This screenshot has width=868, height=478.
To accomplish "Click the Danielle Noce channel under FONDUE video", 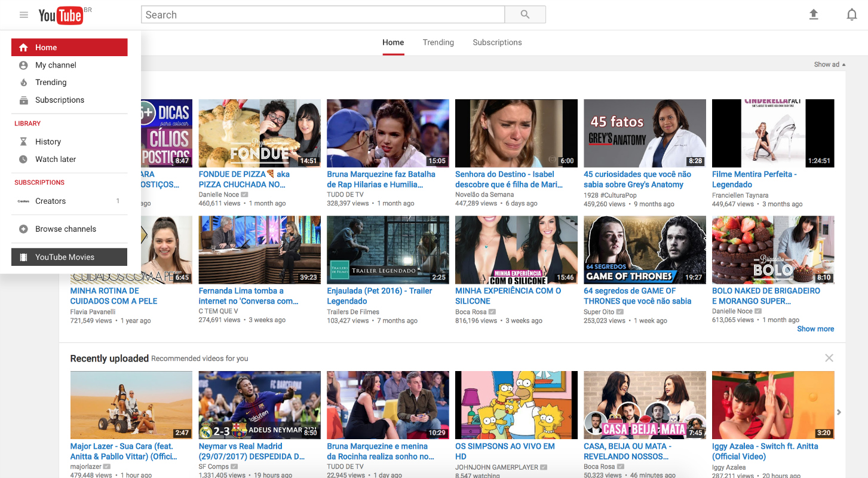I will pyautogui.click(x=219, y=195).
